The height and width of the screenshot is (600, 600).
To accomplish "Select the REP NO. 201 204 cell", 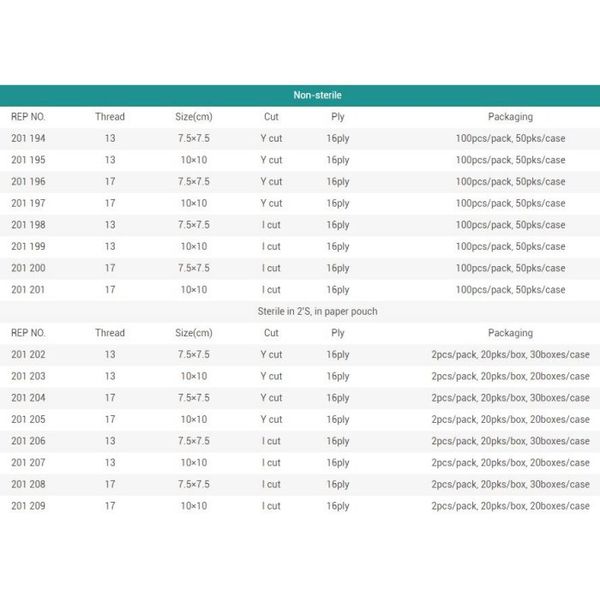I will point(28,398).
